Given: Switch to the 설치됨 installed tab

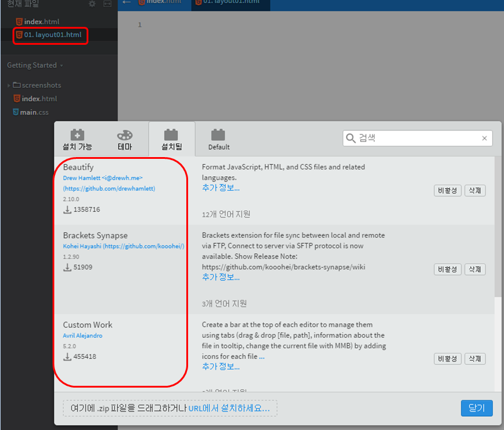Looking at the screenshot, I should coord(171,140).
